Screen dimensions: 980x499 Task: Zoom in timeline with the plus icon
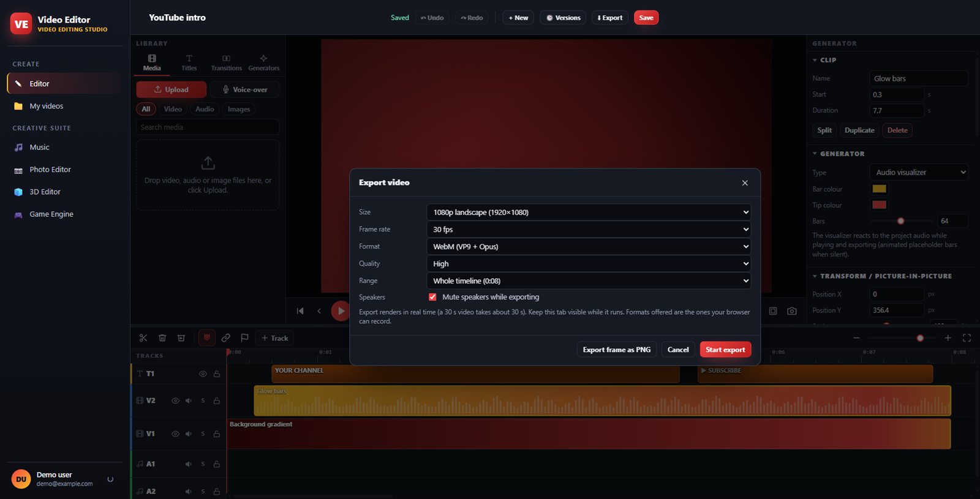click(x=948, y=338)
